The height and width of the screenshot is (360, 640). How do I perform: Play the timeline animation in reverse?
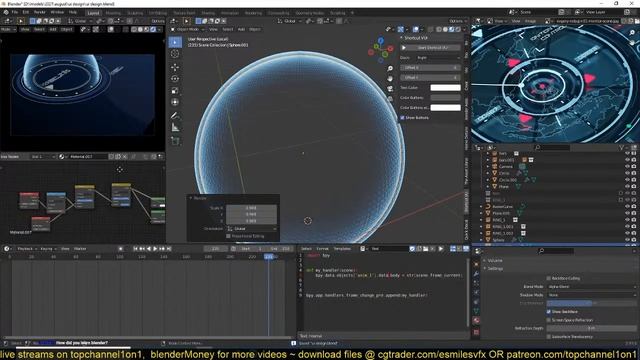[x=149, y=249]
